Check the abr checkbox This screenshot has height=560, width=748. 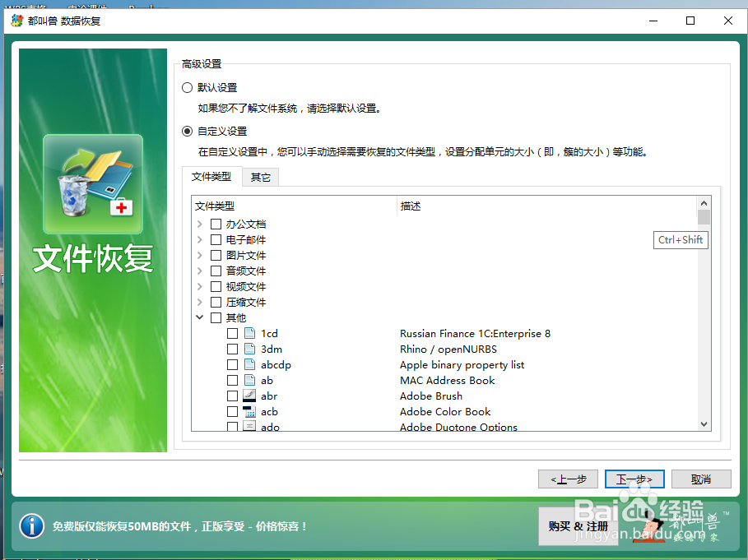[233, 396]
